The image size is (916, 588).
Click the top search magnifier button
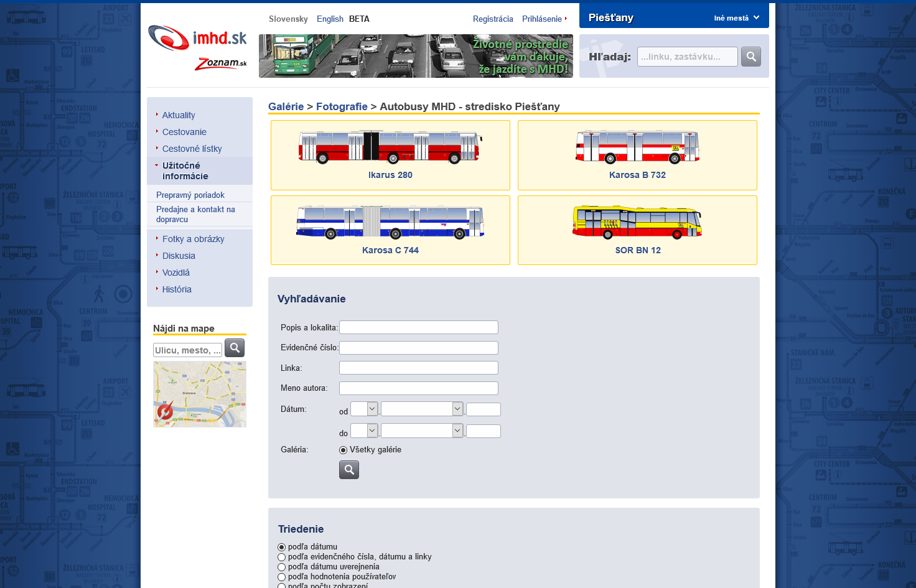(751, 57)
